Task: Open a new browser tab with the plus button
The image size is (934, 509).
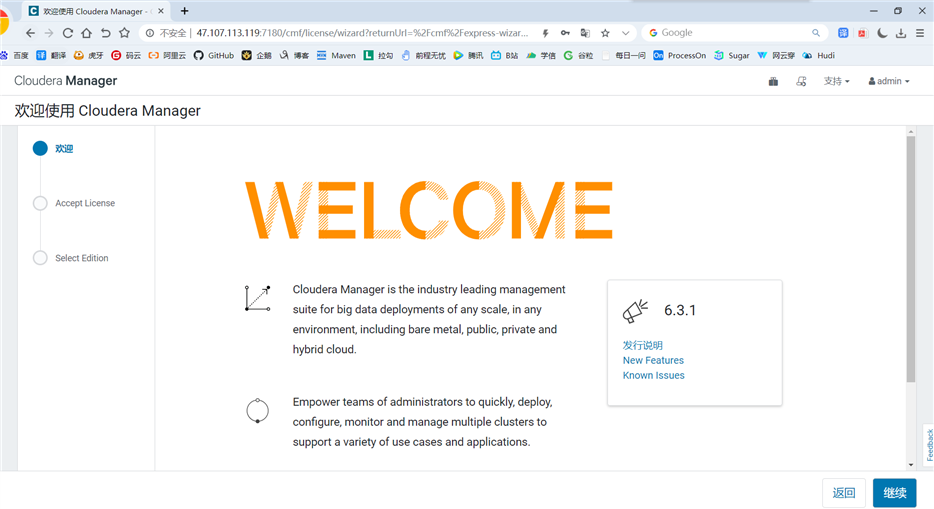Action: [x=185, y=11]
